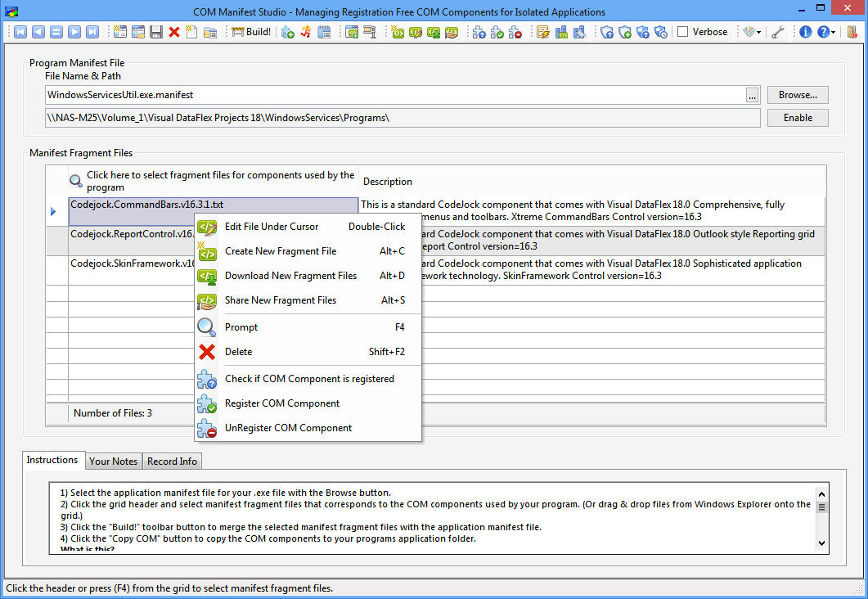Choose UnRegister COM Component menu entry

[308, 428]
